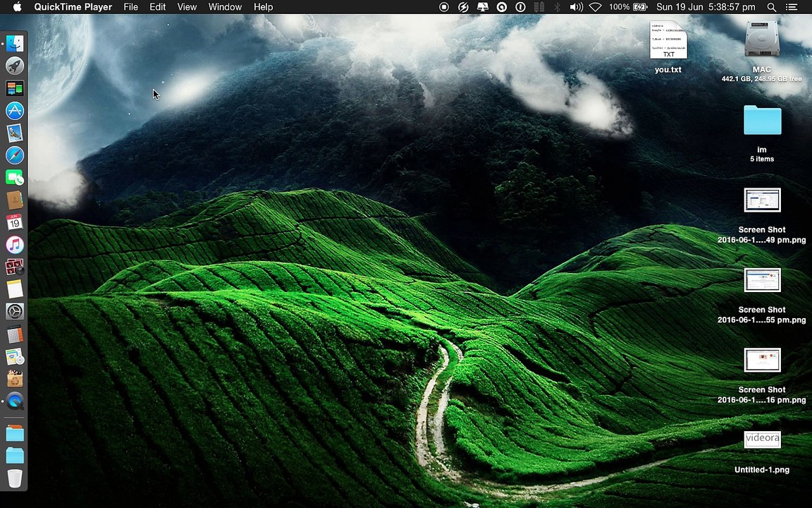Viewport: 812px width, 508px height.
Task: Open Spotlight search magnifier icon
Action: tap(772, 7)
